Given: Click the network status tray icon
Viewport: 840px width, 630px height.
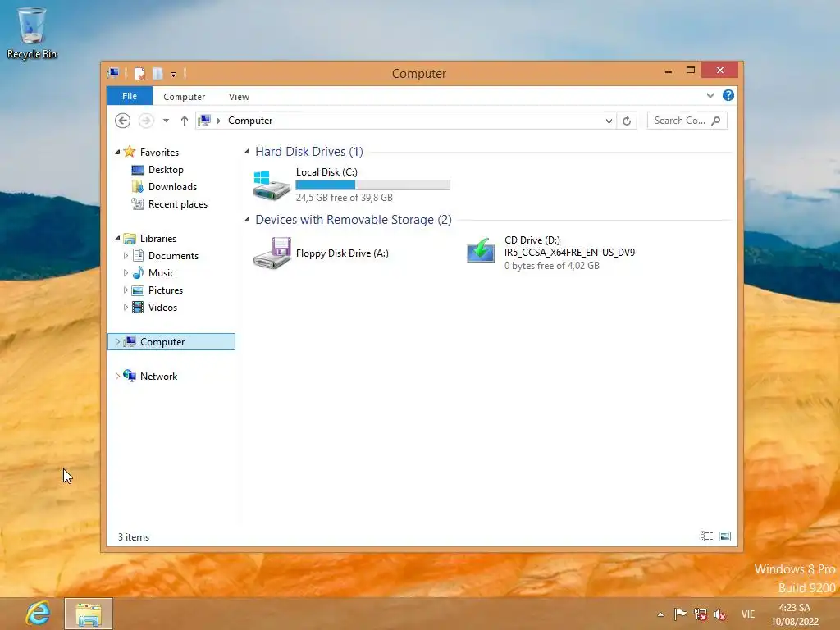Looking at the screenshot, I should [701, 614].
